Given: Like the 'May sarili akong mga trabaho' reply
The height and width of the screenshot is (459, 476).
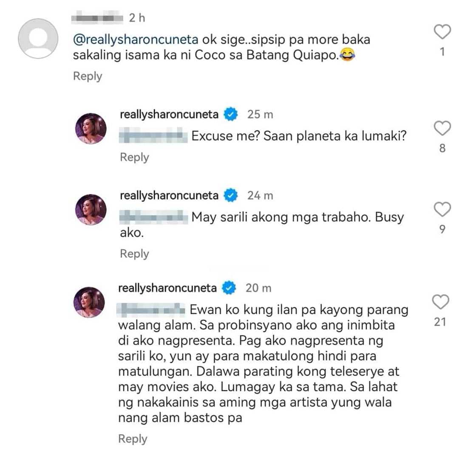Looking at the screenshot, I should (x=442, y=209).
